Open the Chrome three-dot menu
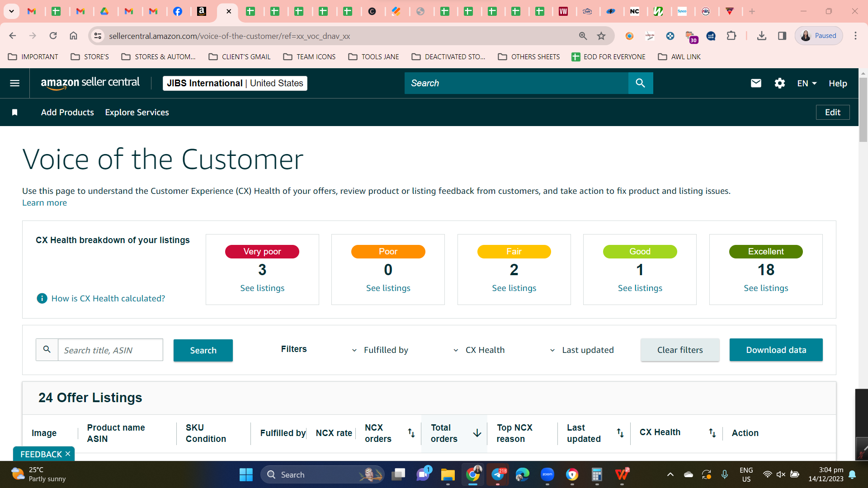This screenshot has width=868, height=488. [x=855, y=36]
